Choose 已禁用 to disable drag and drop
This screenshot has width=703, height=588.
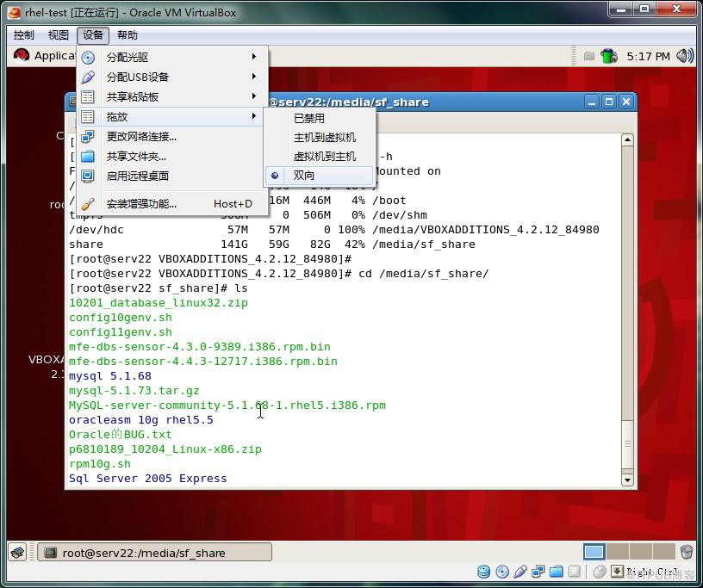[x=319, y=118]
